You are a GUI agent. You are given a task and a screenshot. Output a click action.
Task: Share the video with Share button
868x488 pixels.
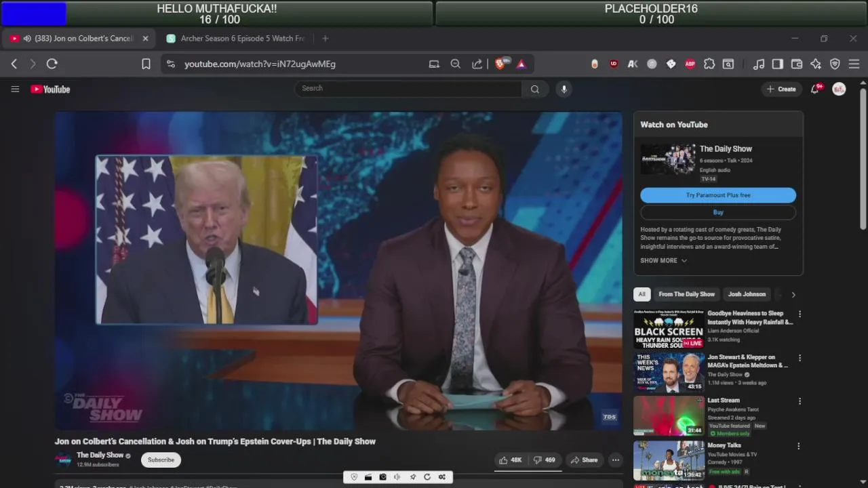click(x=584, y=460)
